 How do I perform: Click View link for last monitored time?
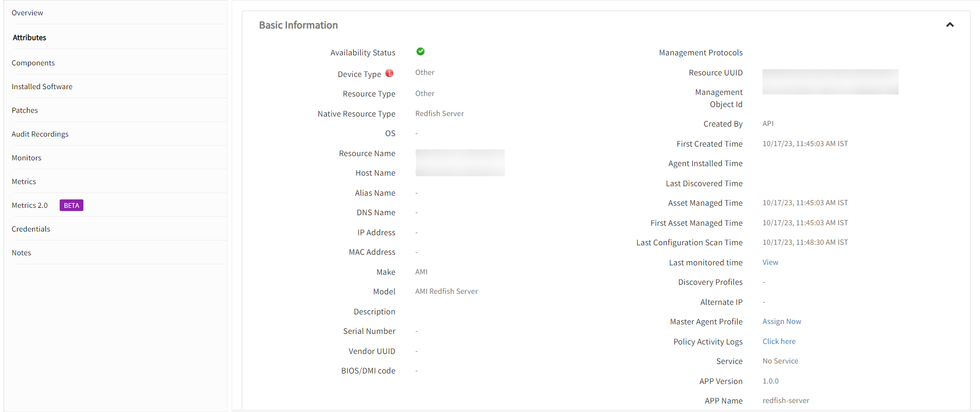click(770, 262)
